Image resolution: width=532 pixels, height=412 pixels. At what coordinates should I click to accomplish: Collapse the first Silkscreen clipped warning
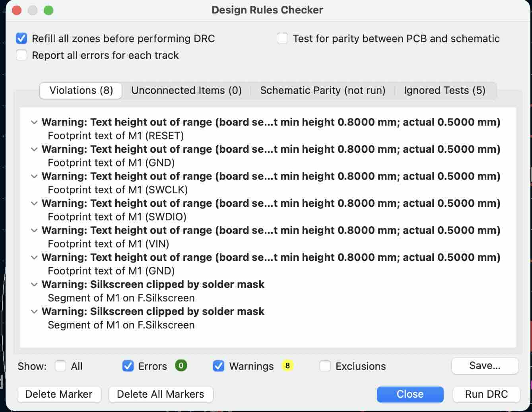35,285
